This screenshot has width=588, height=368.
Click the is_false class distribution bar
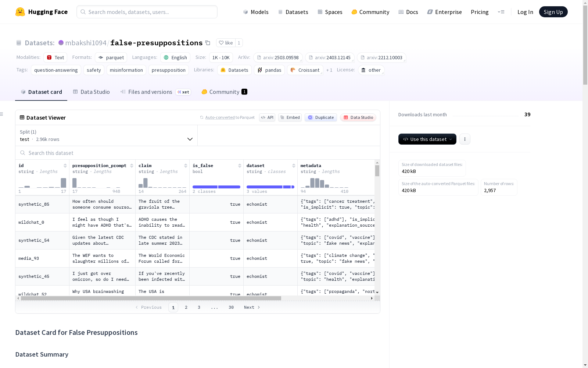point(216,187)
